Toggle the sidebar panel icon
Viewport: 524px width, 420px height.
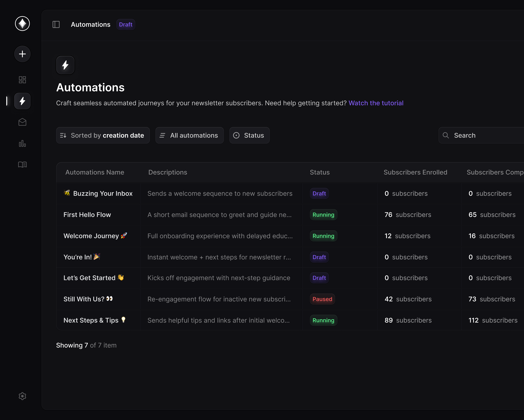pyautogui.click(x=56, y=25)
